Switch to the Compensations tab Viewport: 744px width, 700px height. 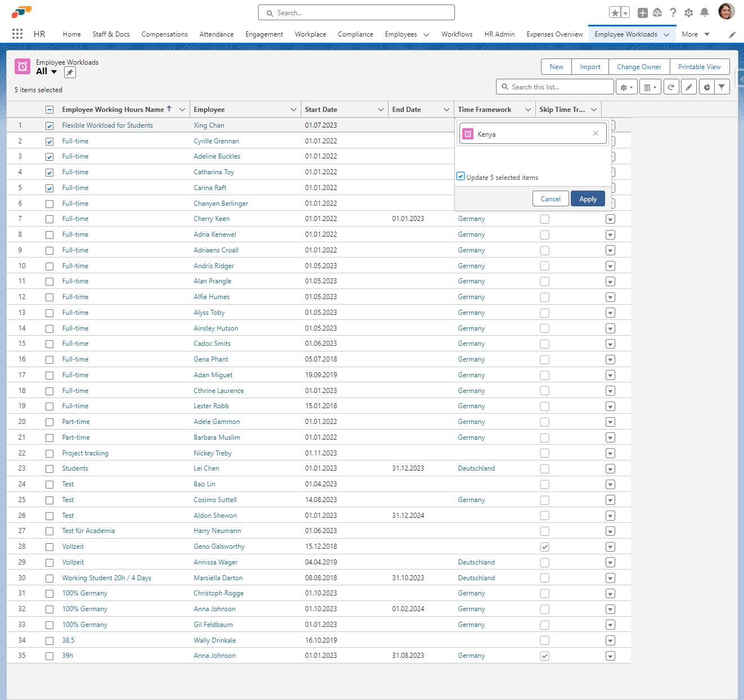[x=164, y=34]
